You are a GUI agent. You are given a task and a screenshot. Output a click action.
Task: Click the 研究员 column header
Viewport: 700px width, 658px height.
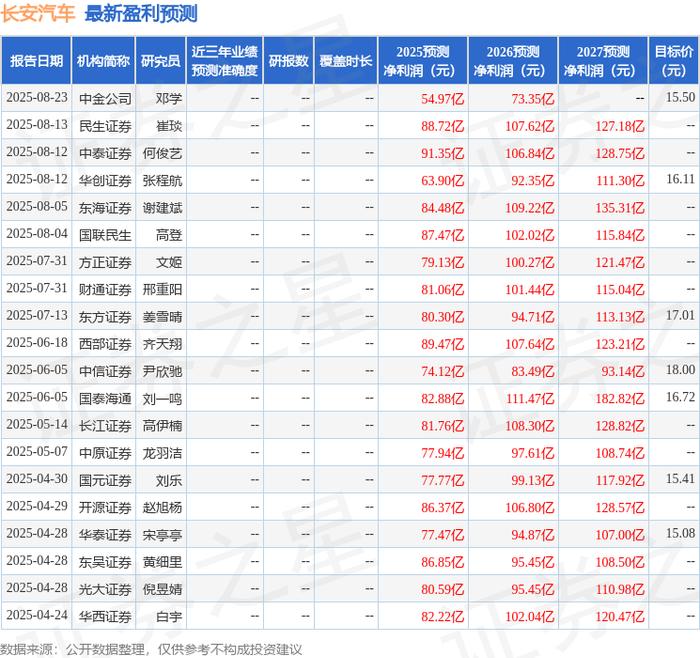[x=161, y=61]
